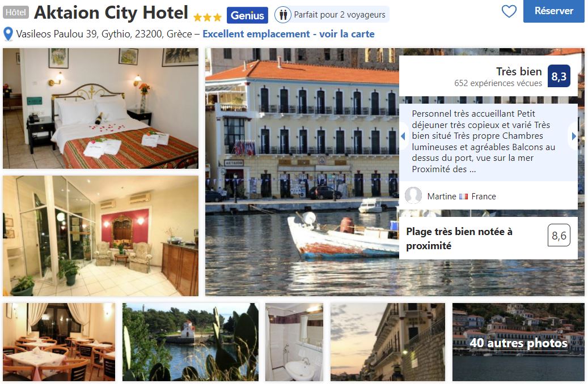Open the small chapel lake photo
This screenshot has height=384, width=588.
coord(191,342)
